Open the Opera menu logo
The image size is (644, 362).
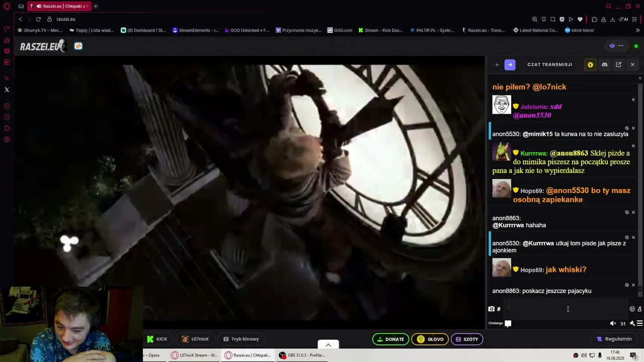coord(7,7)
